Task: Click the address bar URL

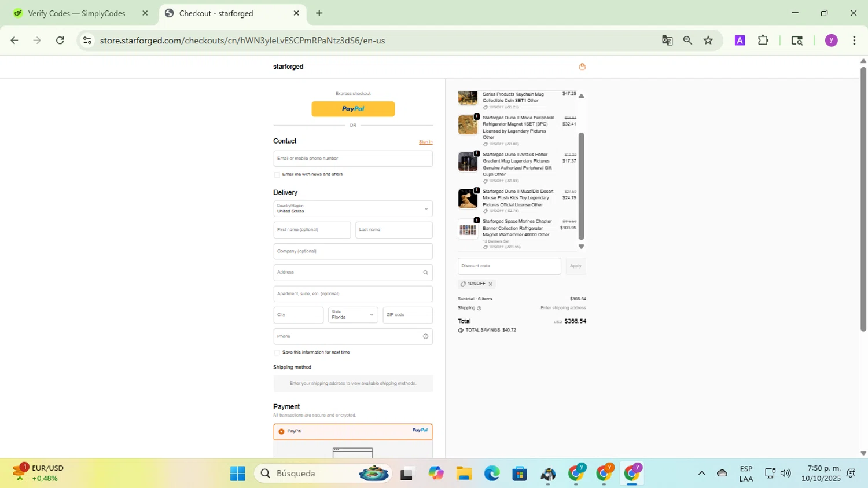Action: click(242, 41)
